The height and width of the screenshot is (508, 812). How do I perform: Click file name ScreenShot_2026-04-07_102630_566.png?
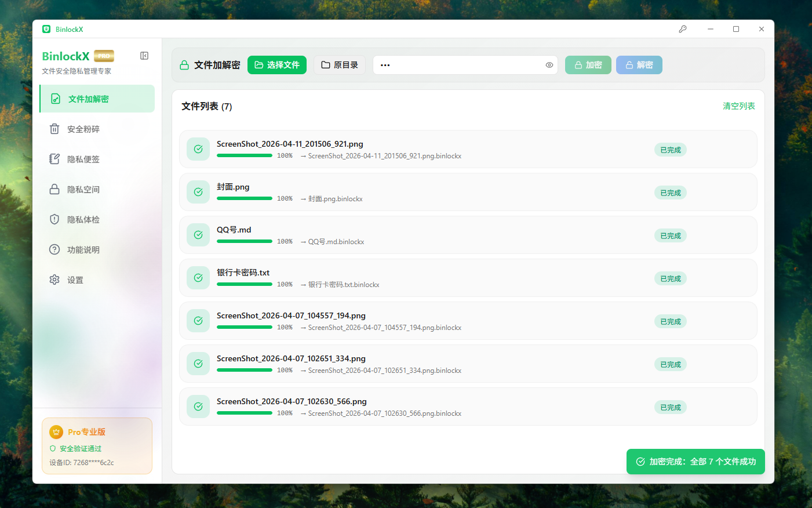coord(292,401)
